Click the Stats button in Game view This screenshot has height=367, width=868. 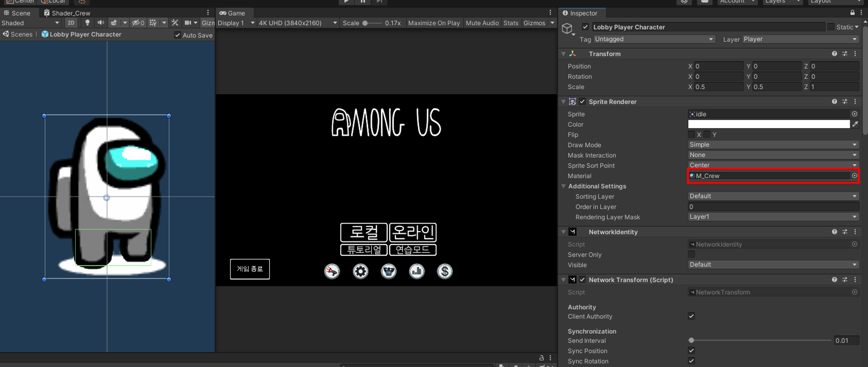[x=511, y=23]
